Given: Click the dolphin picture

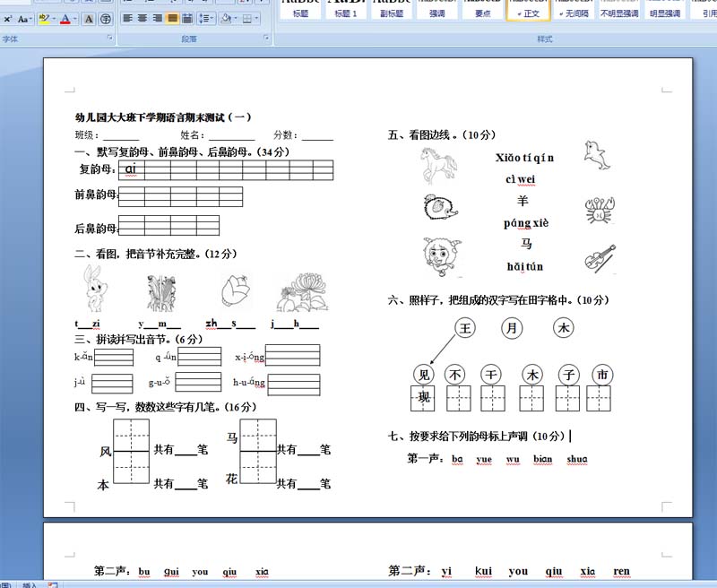Looking at the screenshot, I should tap(597, 155).
